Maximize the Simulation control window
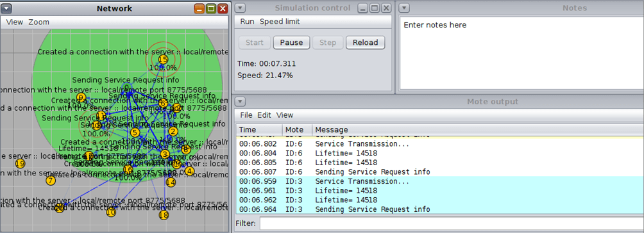Viewport: 644px width, 233px height. tap(374, 8)
